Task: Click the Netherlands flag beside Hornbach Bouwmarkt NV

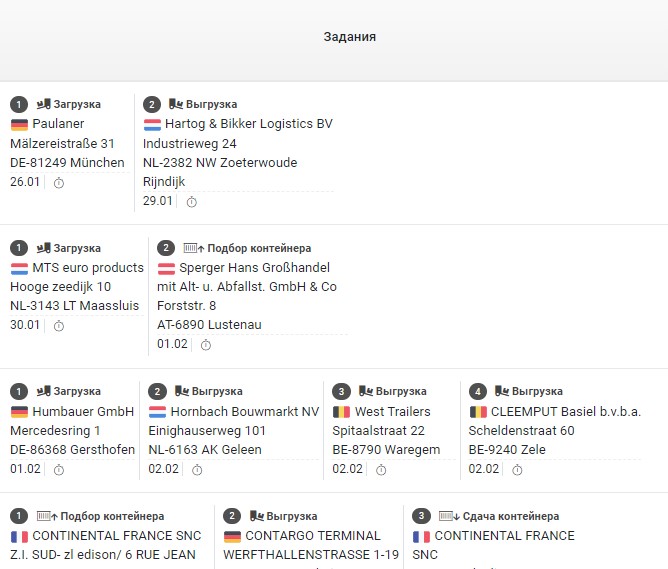Action: click(x=157, y=412)
